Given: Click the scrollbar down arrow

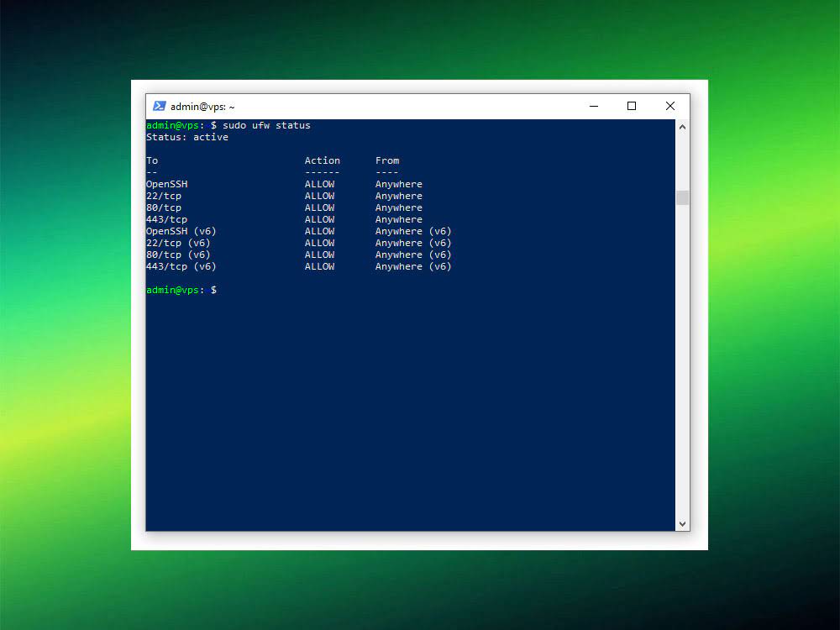Looking at the screenshot, I should [682, 523].
